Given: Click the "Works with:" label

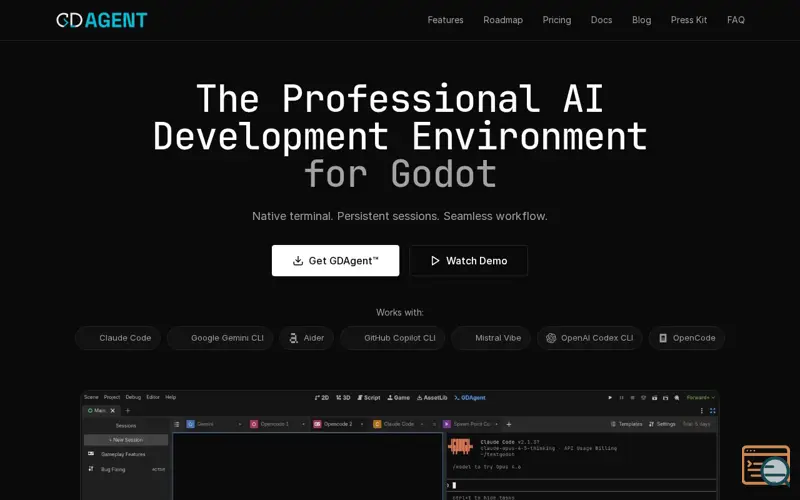Looking at the screenshot, I should pyautogui.click(x=399, y=312).
